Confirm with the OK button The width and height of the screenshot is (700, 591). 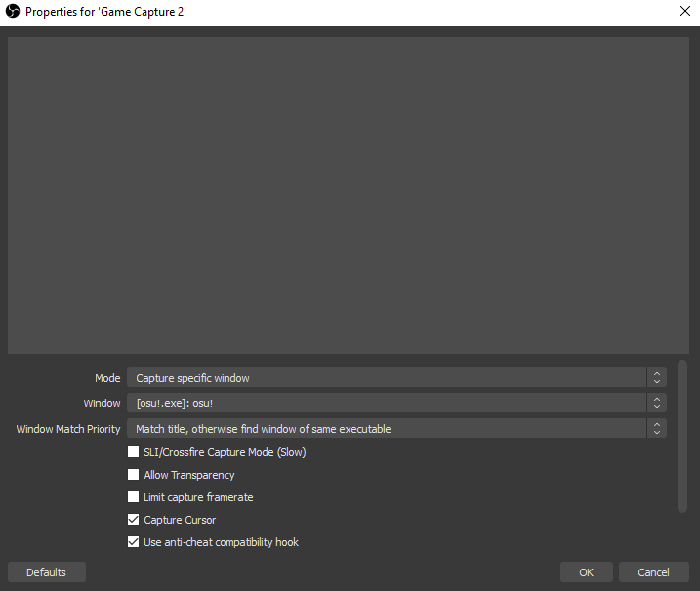pos(586,572)
